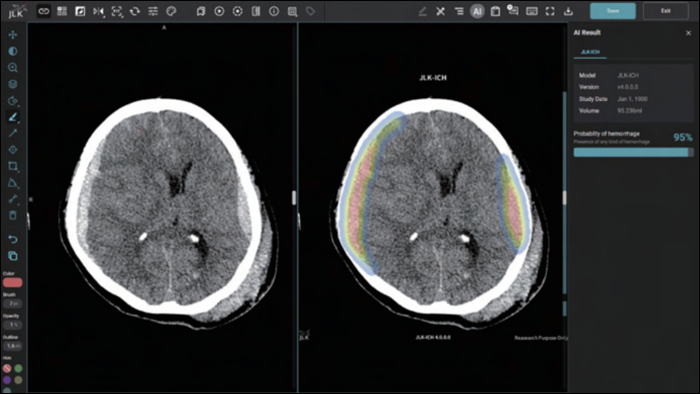This screenshot has height=394, width=700.
Task: Open the red brush Color swatch
Action: (12, 282)
